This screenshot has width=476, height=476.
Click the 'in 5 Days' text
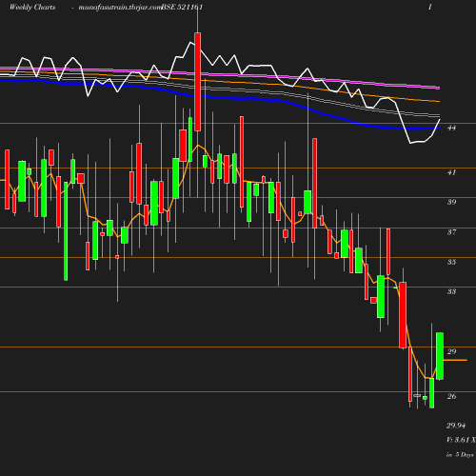pyautogui.click(x=460, y=455)
